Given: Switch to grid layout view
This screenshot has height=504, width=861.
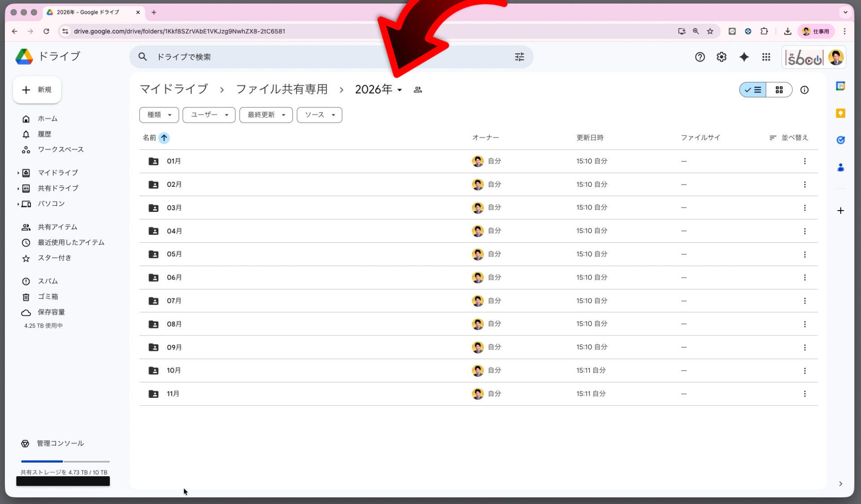Looking at the screenshot, I should [779, 90].
